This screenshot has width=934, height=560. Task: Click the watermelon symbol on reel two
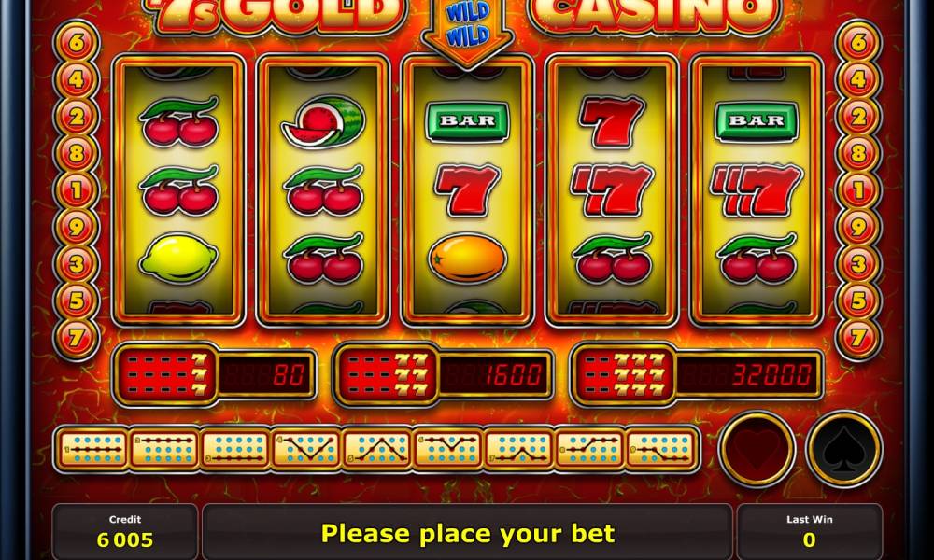tap(323, 121)
